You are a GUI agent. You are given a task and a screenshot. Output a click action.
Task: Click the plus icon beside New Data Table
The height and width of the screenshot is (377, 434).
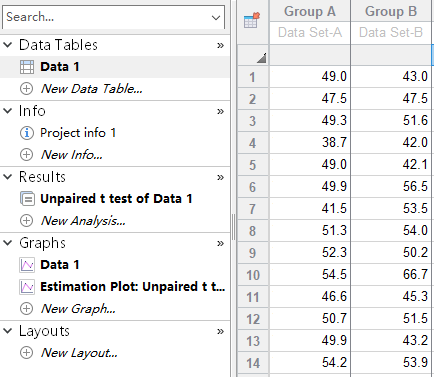pos(27,89)
